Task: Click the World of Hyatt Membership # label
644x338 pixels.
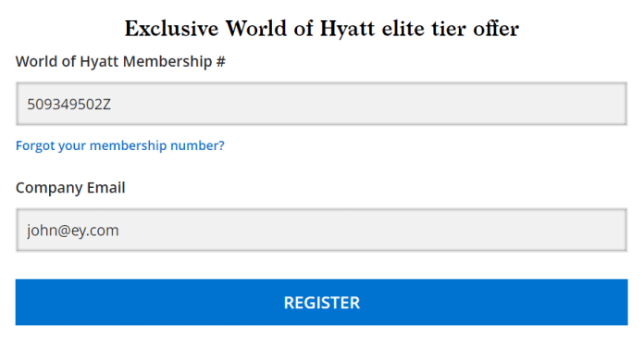Action: (x=120, y=62)
